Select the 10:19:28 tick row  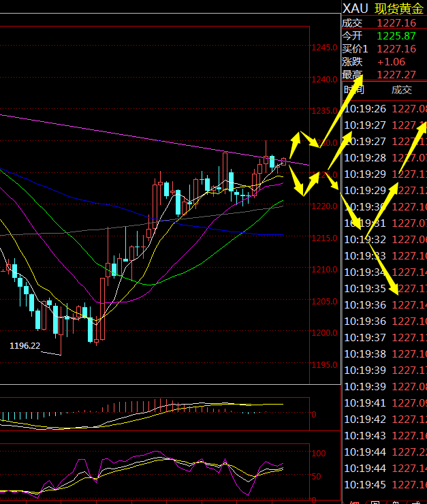pos(385,158)
